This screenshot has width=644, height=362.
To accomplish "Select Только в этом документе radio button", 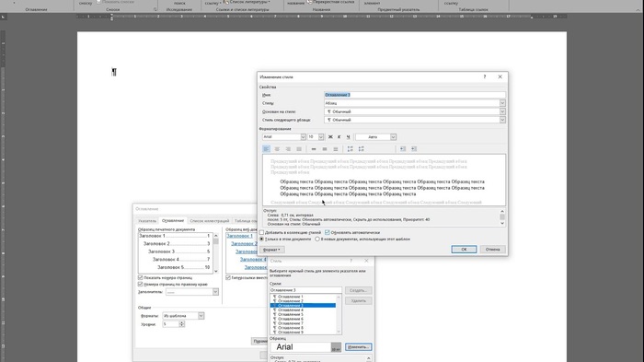I will pos(261,239).
